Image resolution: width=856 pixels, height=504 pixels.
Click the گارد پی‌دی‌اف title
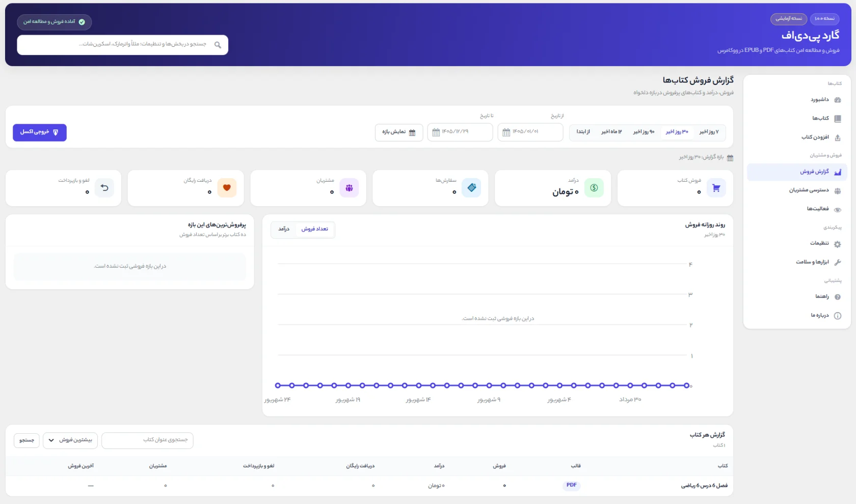point(810,36)
